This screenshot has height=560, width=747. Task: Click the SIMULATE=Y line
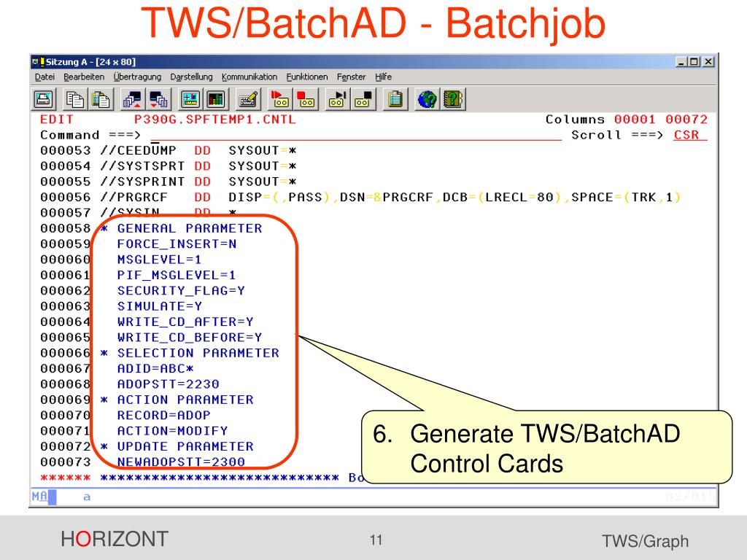tap(160, 307)
